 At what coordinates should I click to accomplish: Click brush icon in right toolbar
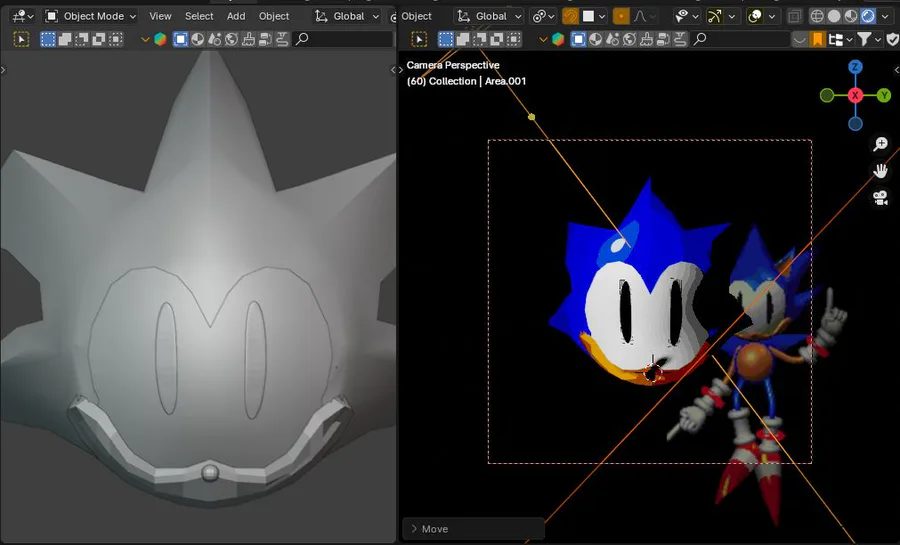(x=646, y=39)
